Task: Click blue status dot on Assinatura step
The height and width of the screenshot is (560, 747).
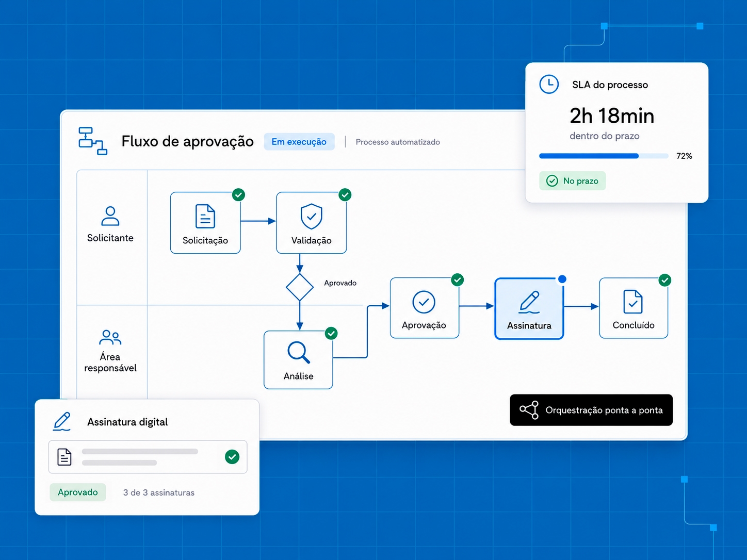Action: (562, 279)
